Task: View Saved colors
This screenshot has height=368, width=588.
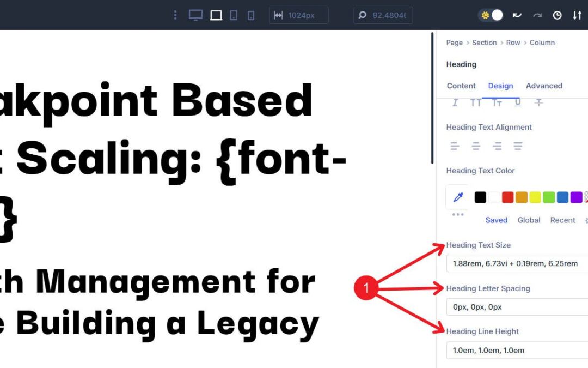Action: point(496,220)
